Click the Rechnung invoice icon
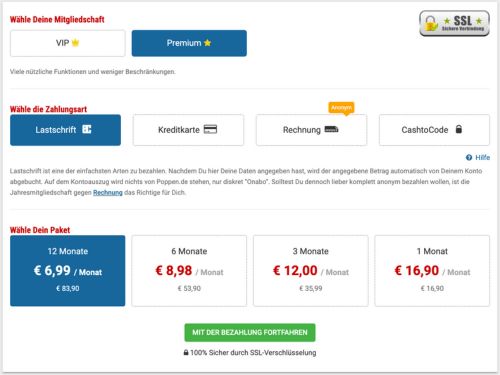This screenshot has height=375, width=500. coord(331,129)
